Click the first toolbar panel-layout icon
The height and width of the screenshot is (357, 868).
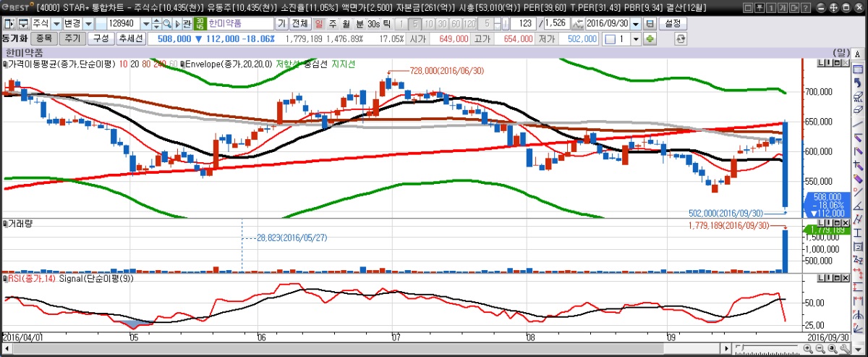(9, 23)
